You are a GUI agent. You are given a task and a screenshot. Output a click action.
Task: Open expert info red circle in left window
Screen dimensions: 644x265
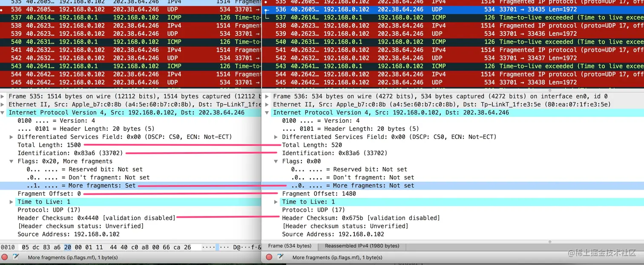(x=5, y=257)
